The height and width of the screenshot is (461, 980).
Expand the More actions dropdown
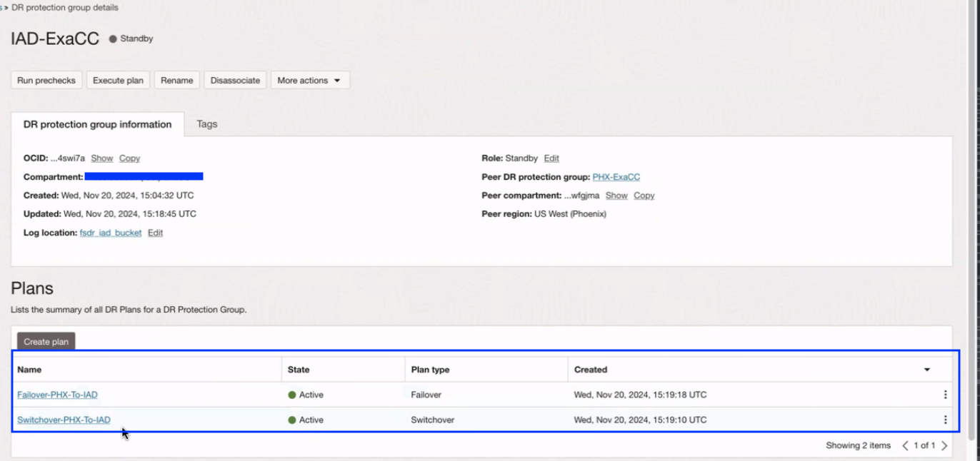(309, 81)
